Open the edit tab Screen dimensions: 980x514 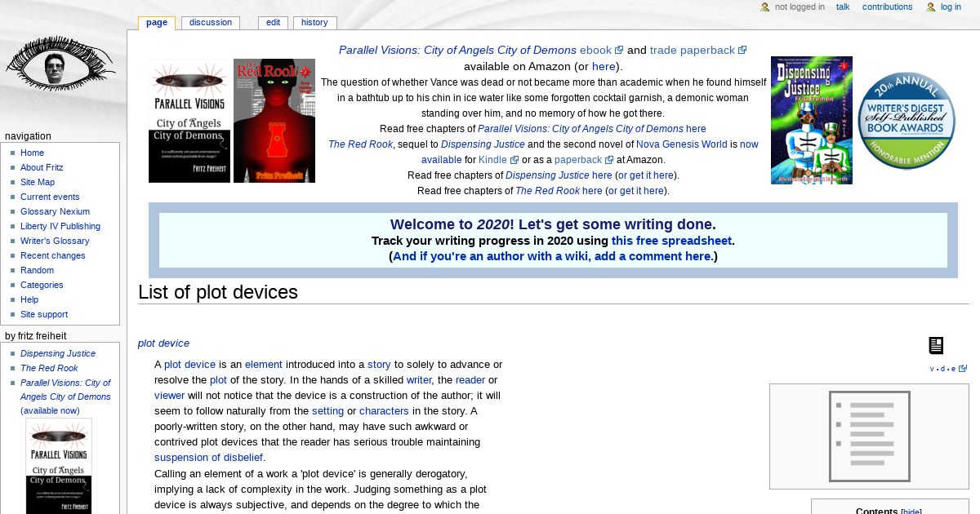[273, 22]
